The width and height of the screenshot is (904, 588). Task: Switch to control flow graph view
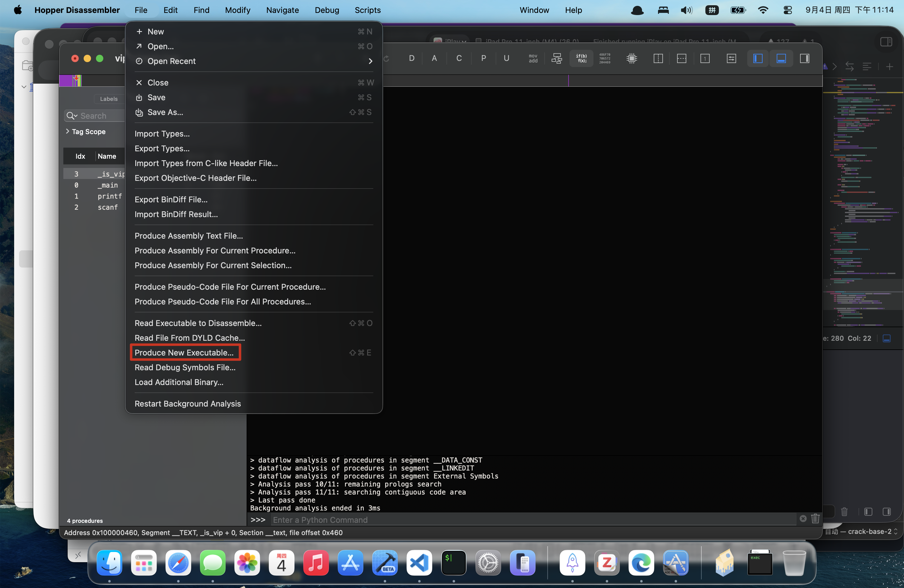click(x=557, y=58)
